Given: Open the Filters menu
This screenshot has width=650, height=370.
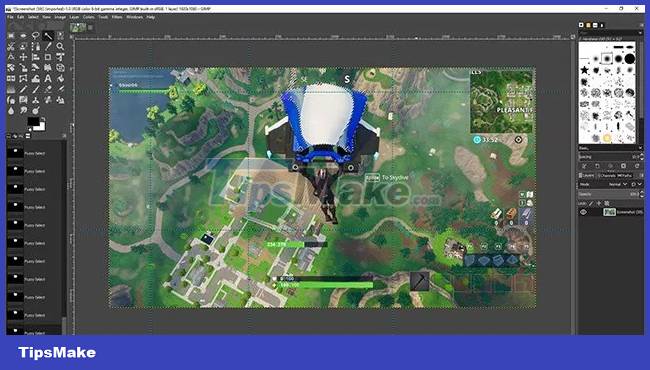Looking at the screenshot, I should [117, 17].
